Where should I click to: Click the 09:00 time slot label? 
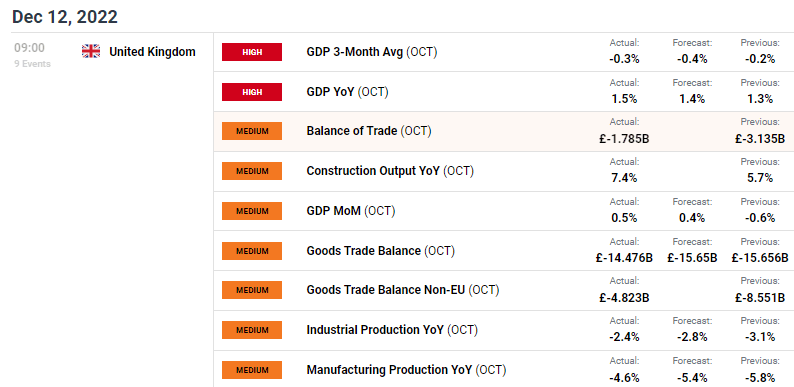(29, 48)
